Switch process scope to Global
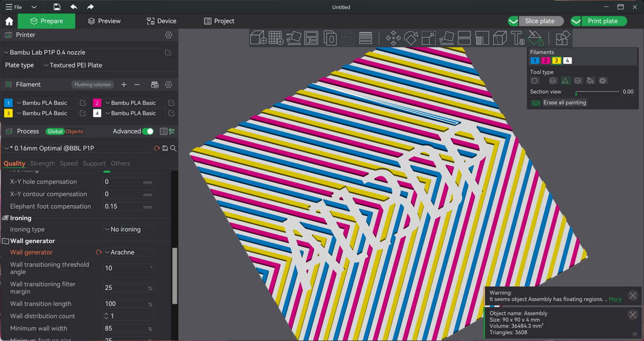This screenshot has height=341, width=644. tap(54, 131)
